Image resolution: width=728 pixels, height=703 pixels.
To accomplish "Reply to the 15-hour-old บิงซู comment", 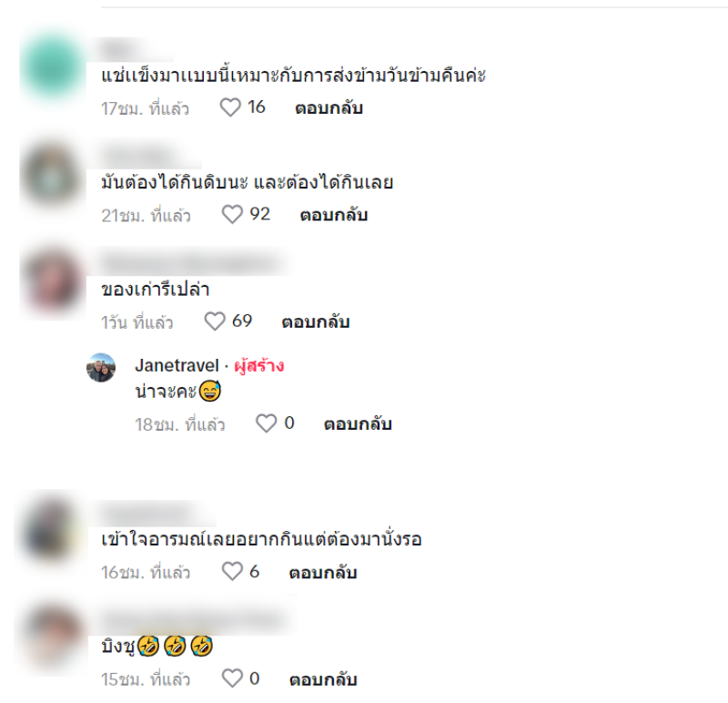I will 323,679.
